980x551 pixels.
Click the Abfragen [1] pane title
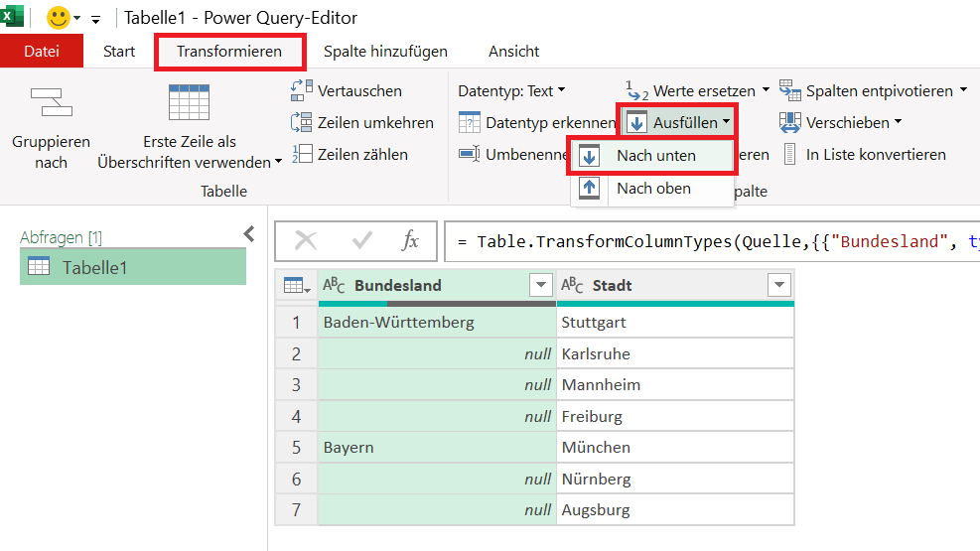[61, 237]
